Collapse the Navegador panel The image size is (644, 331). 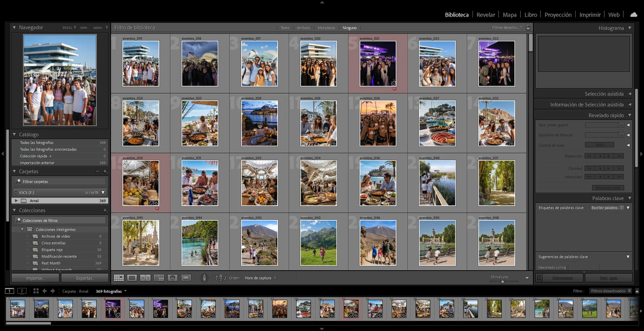[x=14, y=27]
